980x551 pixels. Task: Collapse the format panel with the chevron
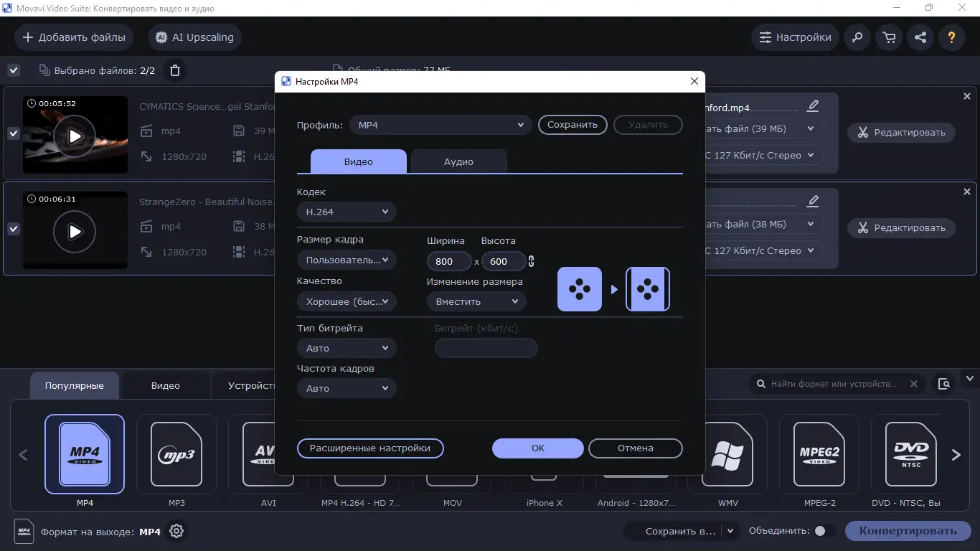tap(970, 378)
